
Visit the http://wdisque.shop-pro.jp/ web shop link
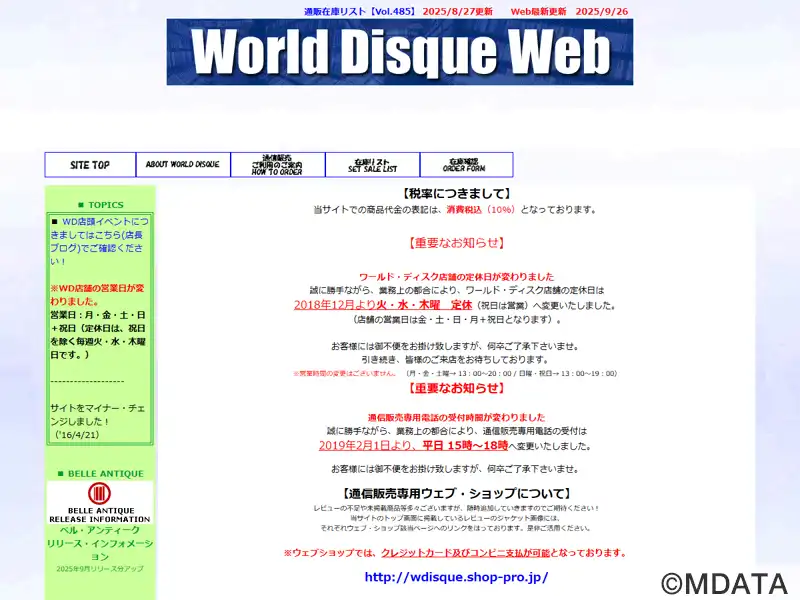tap(456, 577)
